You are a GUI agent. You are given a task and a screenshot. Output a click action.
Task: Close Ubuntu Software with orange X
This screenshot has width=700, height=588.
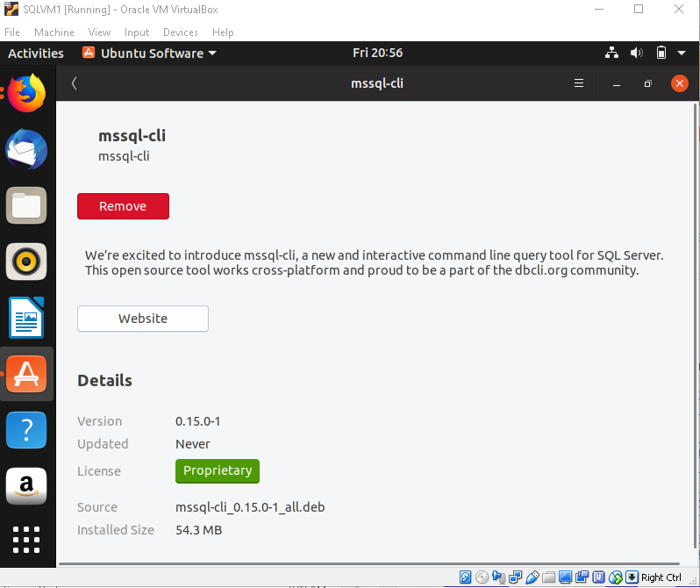pyautogui.click(x=680, y=83)
